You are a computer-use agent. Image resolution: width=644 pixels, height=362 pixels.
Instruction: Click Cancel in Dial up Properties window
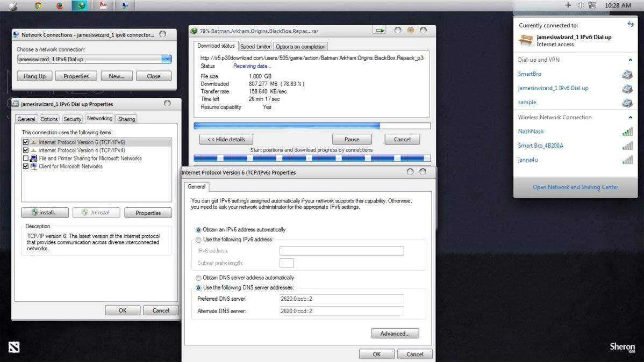click(161, 310)
